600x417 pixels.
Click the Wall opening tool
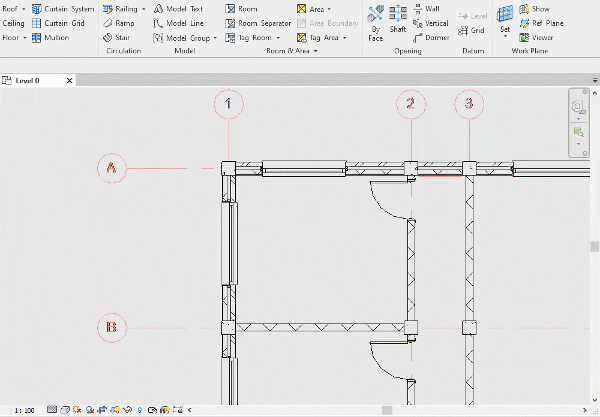click(x=426, y=9)
